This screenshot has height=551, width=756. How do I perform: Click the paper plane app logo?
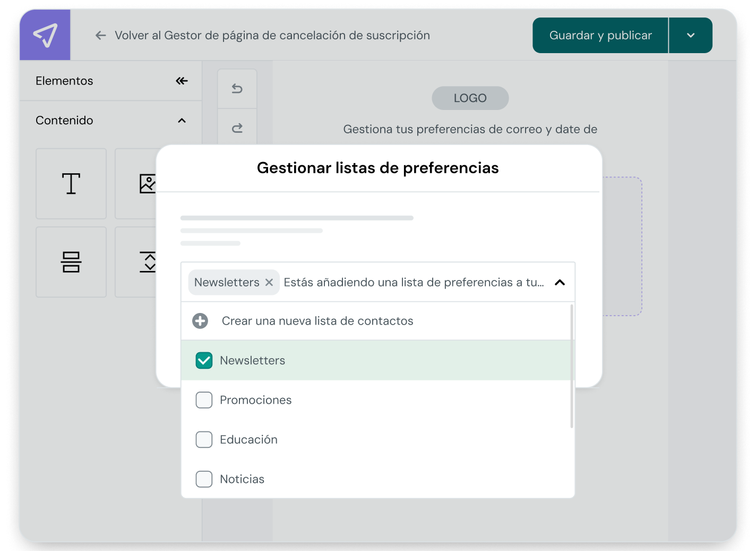point(45,35)
